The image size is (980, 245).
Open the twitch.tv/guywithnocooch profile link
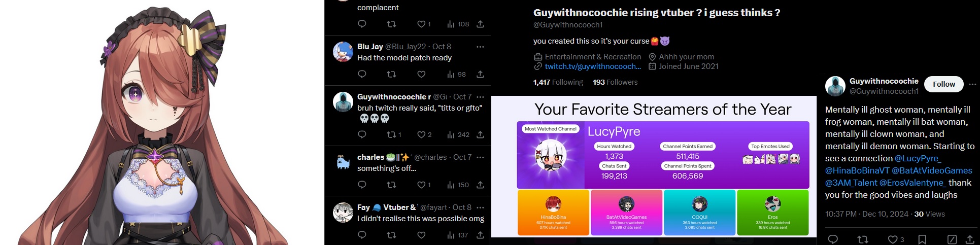point(593,66)
